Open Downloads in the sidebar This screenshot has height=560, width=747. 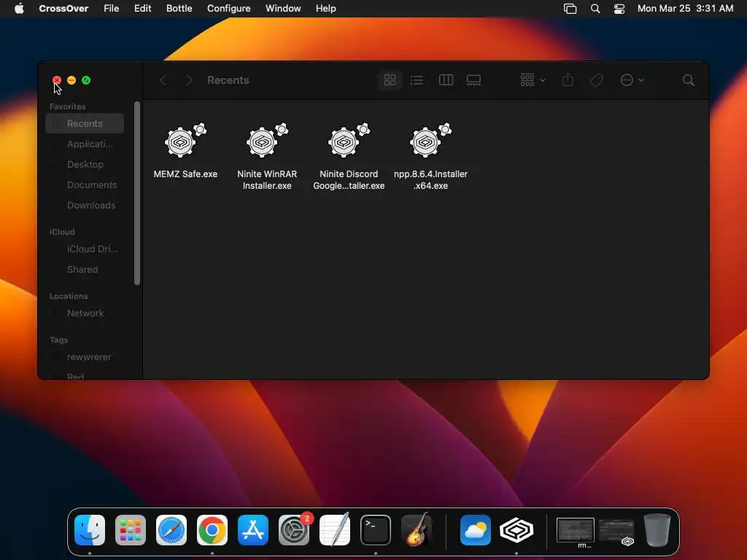point(85,205)
